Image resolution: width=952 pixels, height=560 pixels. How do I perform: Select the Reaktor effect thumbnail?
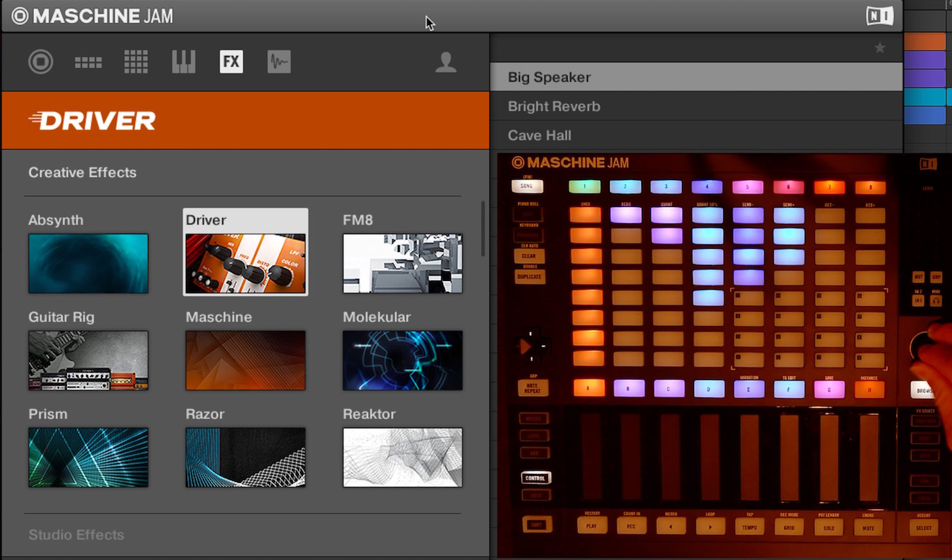(403, 458)
